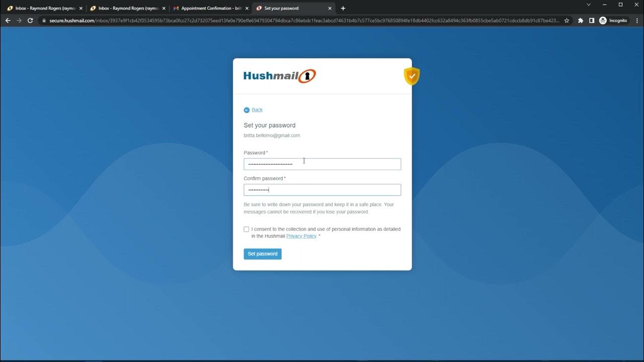The image size is (644, 362).
Task: Click the Hushmail logo
Action: point(280,76)
